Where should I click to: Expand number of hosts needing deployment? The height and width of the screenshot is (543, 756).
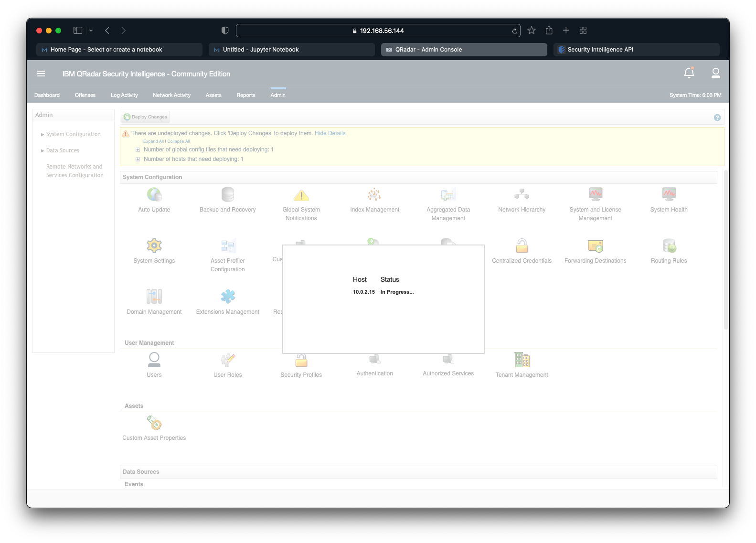138,159
